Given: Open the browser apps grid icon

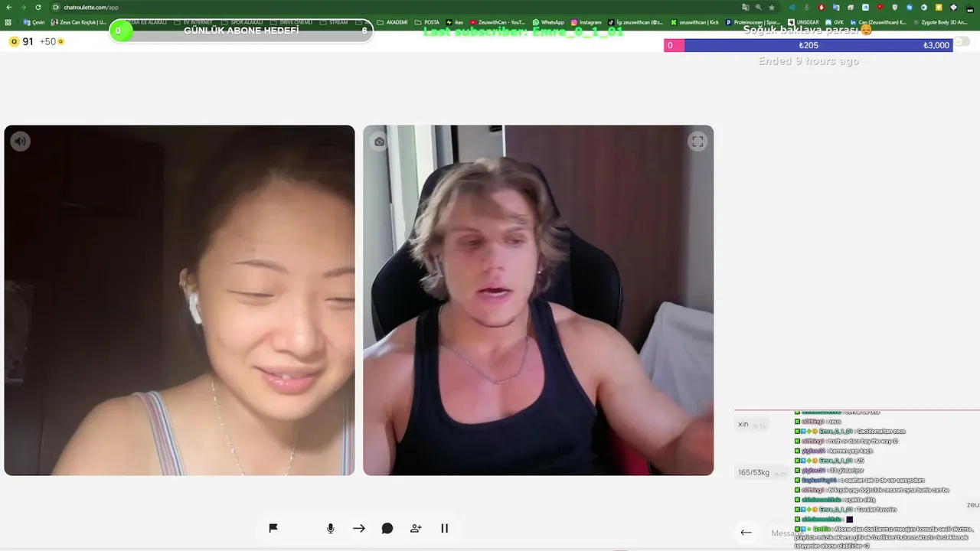Looking at the screenshot, I should tap(8, 22).
